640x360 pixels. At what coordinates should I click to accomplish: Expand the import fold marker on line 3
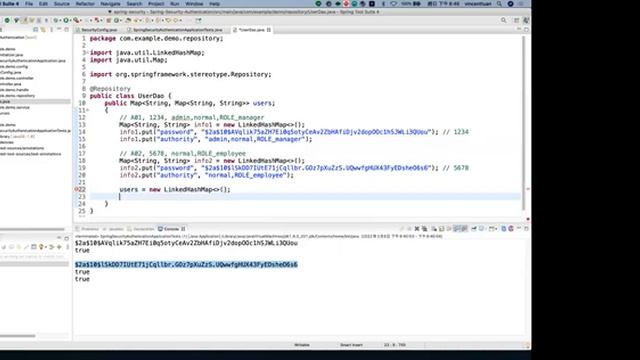point(87,53)
